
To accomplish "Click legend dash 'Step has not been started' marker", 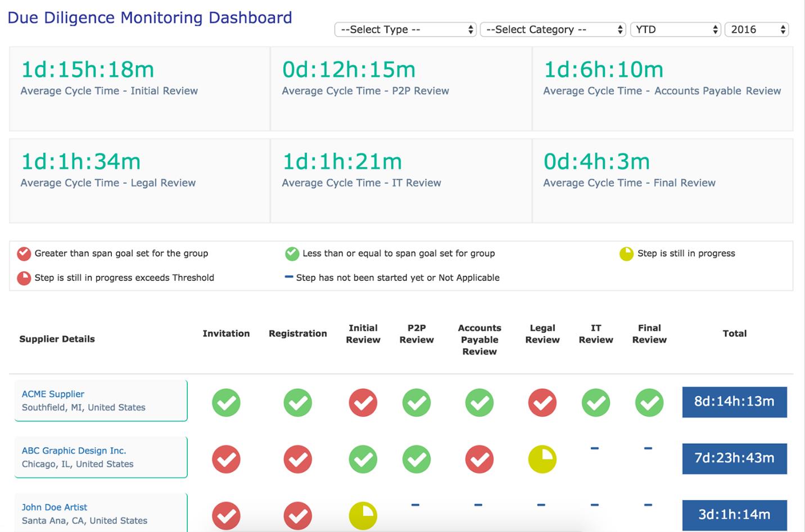I will [289, 277].
